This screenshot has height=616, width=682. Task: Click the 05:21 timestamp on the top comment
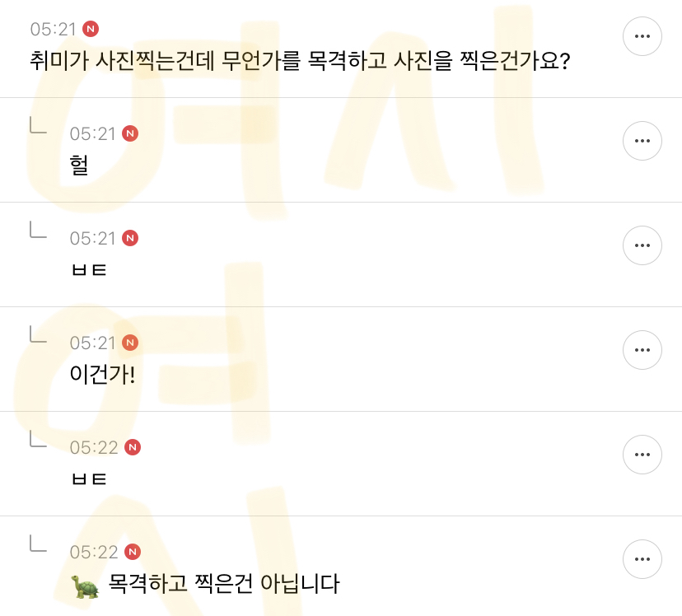pos(54,29)
